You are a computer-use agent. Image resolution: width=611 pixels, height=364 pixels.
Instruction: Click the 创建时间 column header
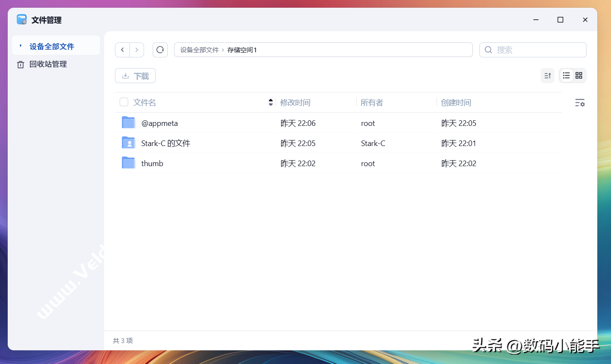click(456, 103)
